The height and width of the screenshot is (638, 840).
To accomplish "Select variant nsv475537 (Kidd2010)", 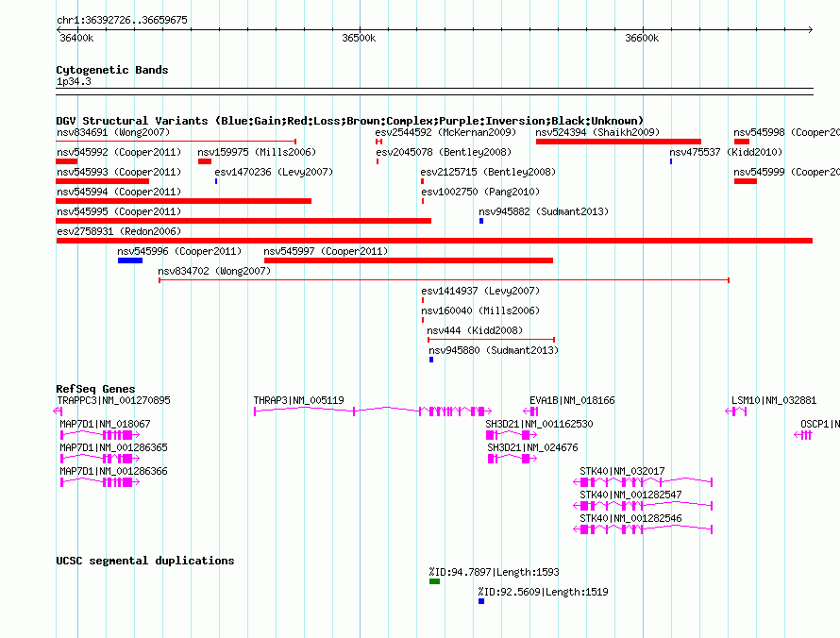I will coord(726,152).
